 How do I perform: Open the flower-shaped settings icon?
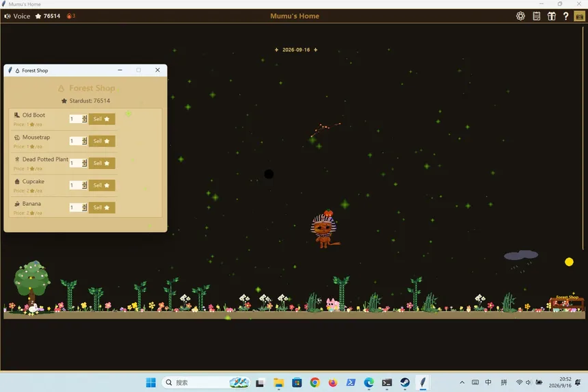tap(520, 16)
